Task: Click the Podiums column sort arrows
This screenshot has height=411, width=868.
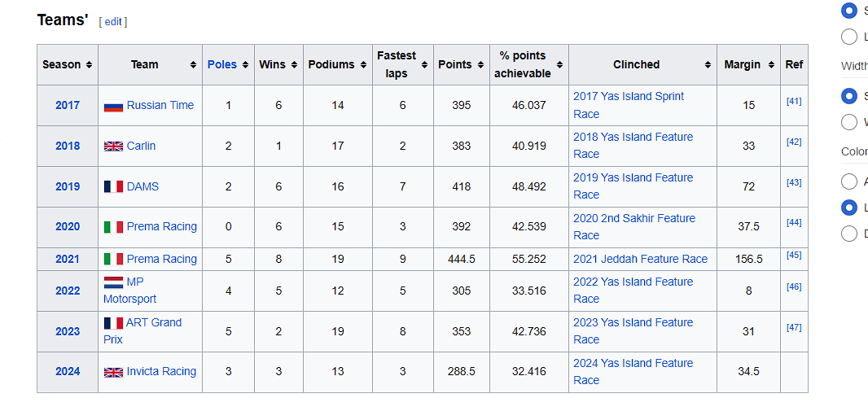Action: tap(363, 65)
